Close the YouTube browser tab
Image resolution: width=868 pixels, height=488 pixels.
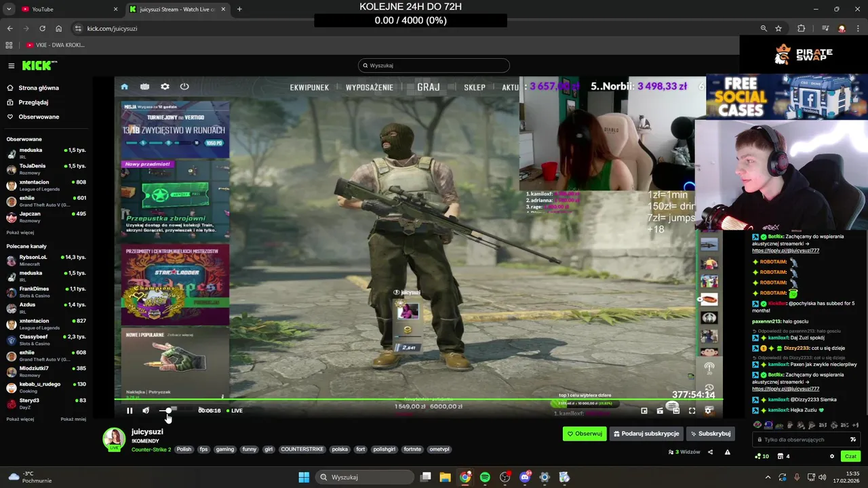click(115, 9)
